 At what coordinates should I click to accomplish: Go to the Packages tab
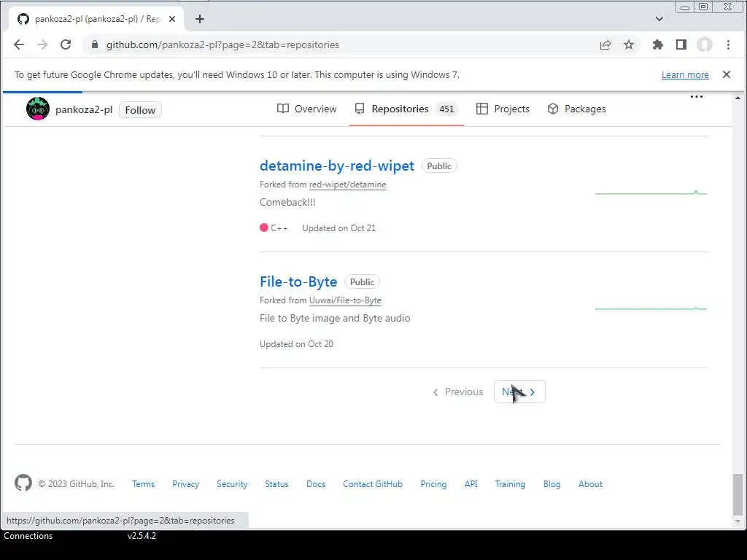(576, 109)
